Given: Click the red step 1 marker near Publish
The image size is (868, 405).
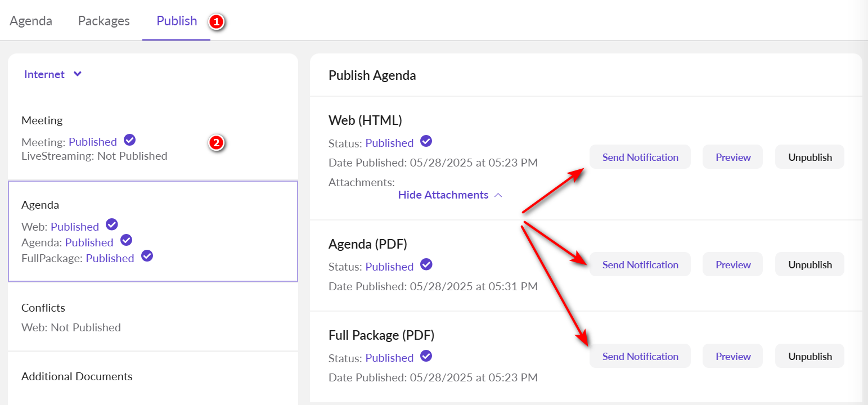Looking at the screenshot, I should (217, 22).
